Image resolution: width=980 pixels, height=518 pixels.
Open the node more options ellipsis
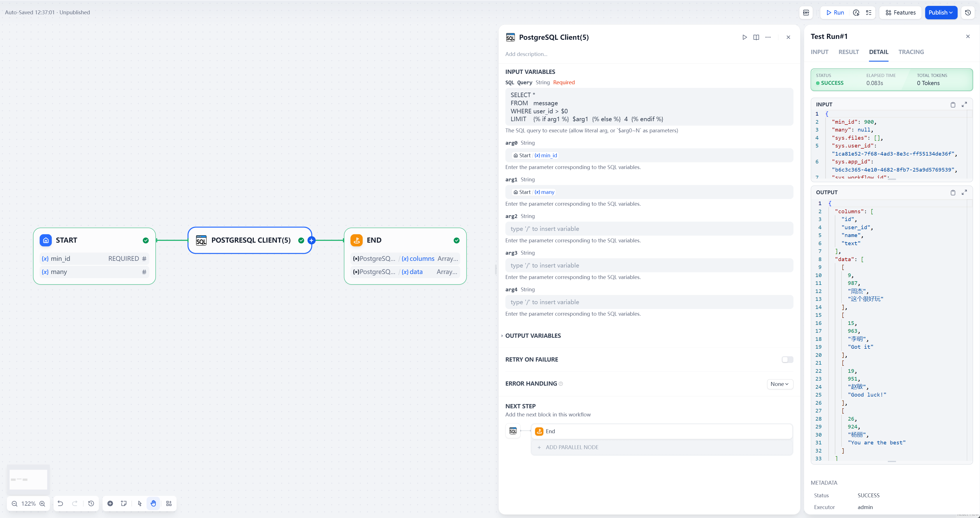(x=768, y=37)
